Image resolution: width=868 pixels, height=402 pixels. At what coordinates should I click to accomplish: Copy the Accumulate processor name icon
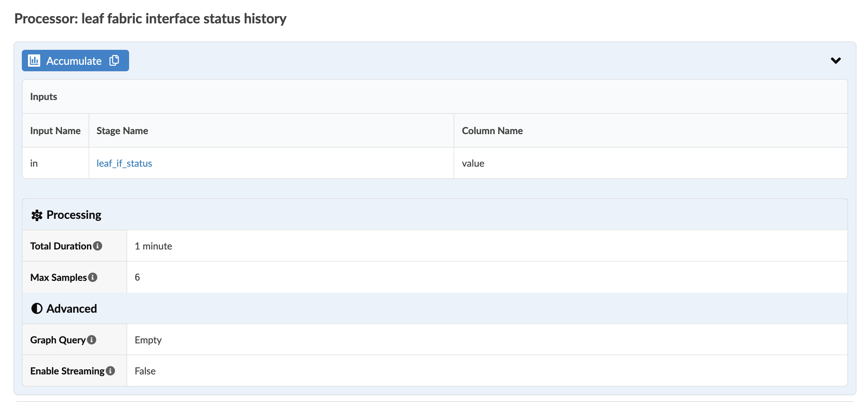pos(114,61)
